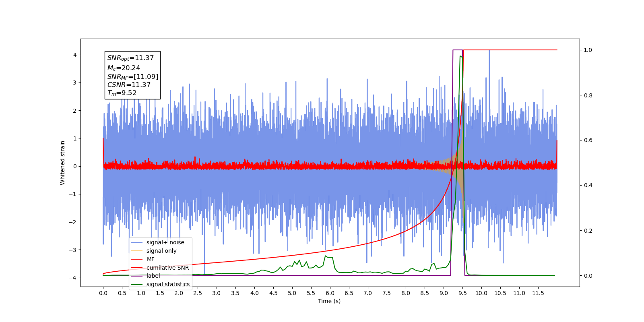Click the T_m=9.52 annotation text
Viewport: 644px width, 322px height.
tap(122, 93)
